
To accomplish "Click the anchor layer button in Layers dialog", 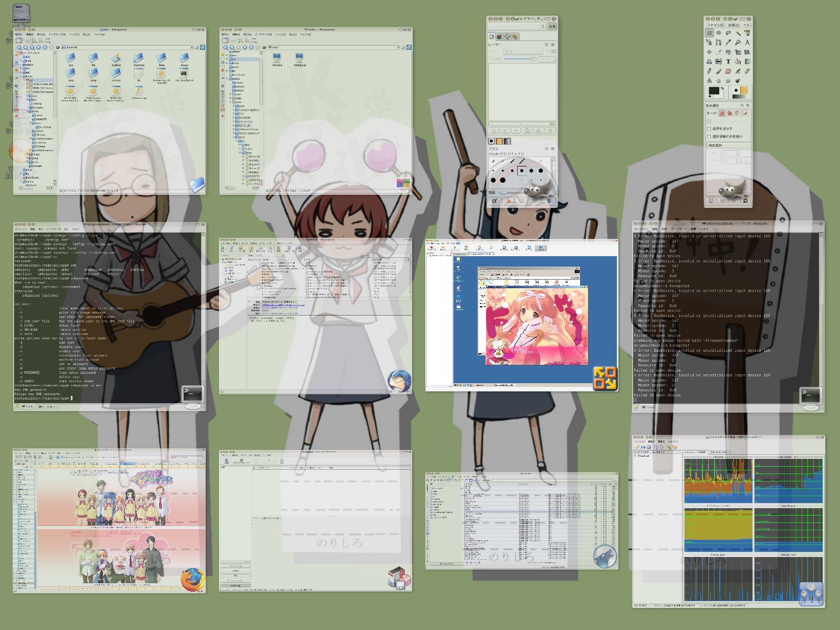I will 538,130.
